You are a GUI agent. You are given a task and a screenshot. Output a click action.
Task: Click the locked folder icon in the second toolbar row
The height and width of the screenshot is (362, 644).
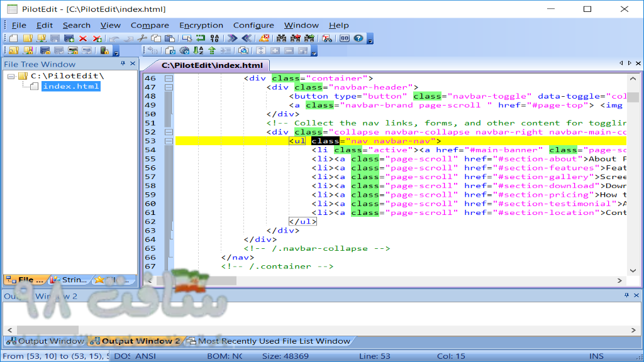tap(14, 51)
